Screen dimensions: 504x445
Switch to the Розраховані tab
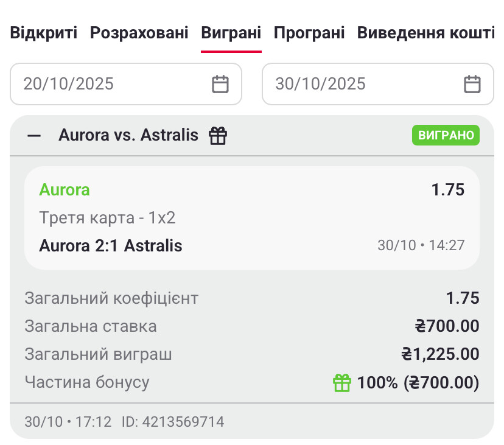click(139, 33)
